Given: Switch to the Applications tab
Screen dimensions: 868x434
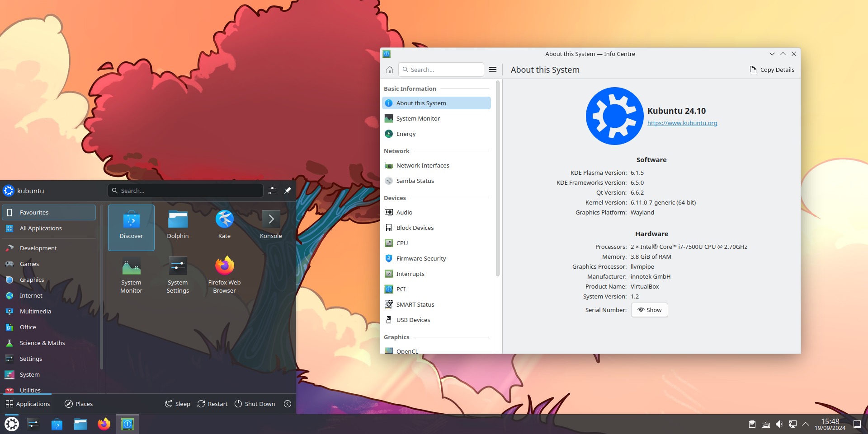Looking at the screenshot, I should click(x=28, y=404).
